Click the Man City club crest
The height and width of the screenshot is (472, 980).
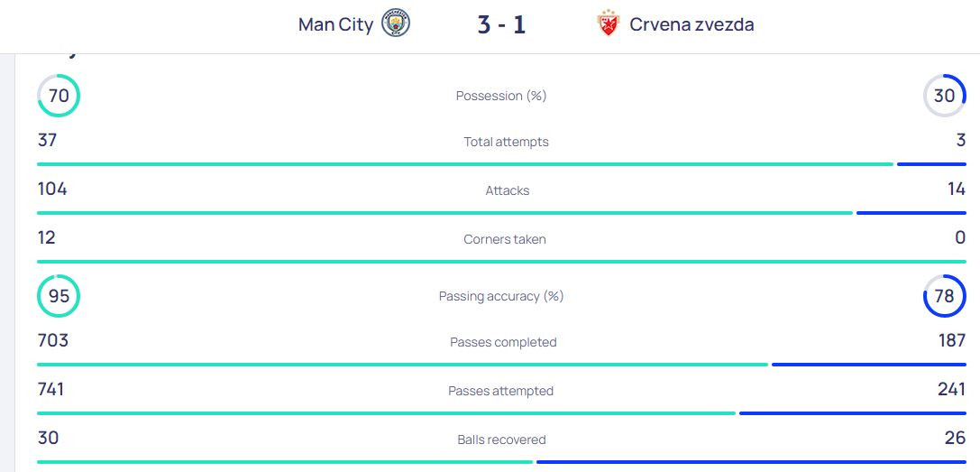[396, 23]
